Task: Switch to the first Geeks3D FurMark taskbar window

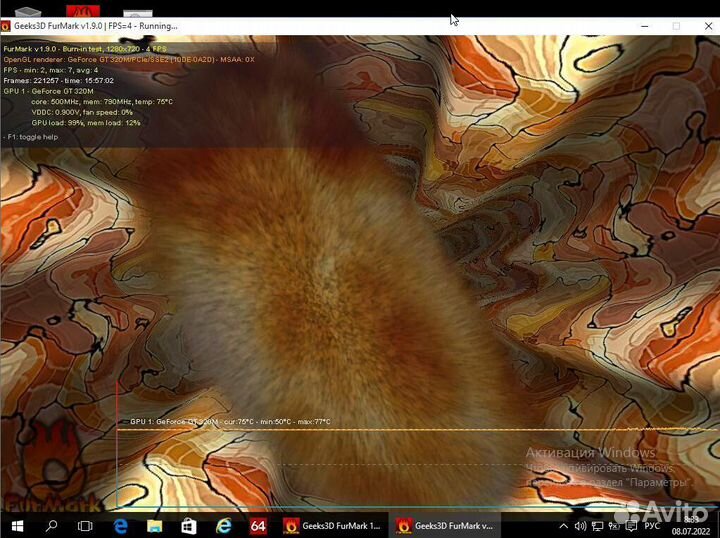Action: [333, 525]
